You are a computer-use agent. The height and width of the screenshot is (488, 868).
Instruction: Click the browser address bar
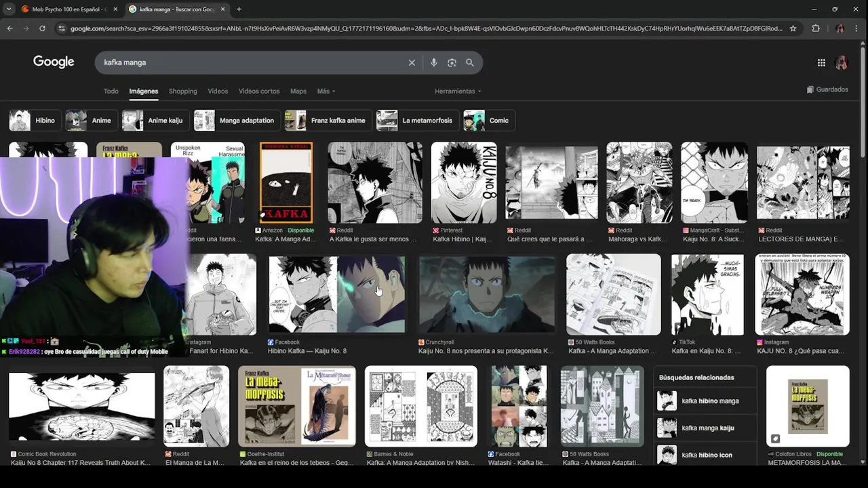[x=426, y=28]
